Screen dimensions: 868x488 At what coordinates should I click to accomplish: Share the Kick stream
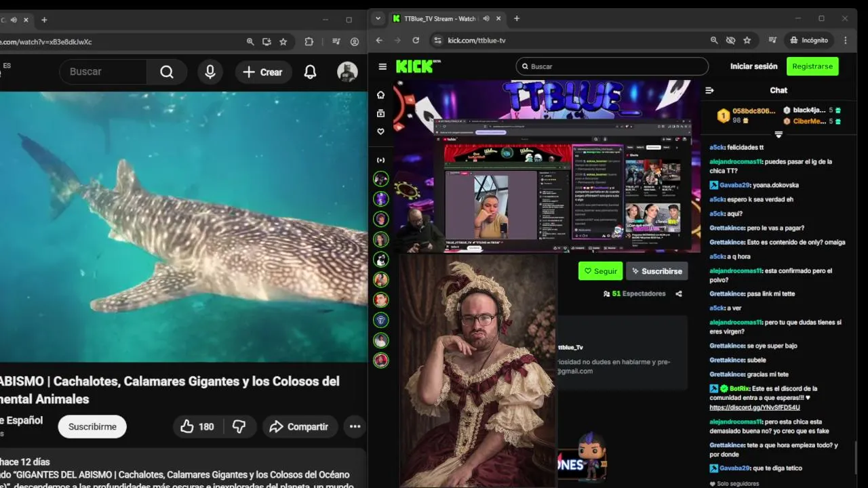pos(679,293)
